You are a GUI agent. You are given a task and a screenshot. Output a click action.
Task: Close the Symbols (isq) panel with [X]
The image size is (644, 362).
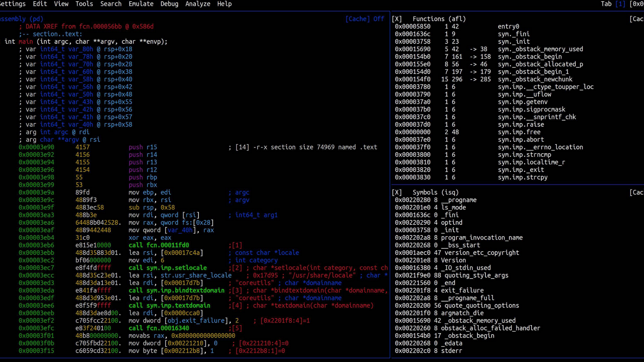click(396, 192)
